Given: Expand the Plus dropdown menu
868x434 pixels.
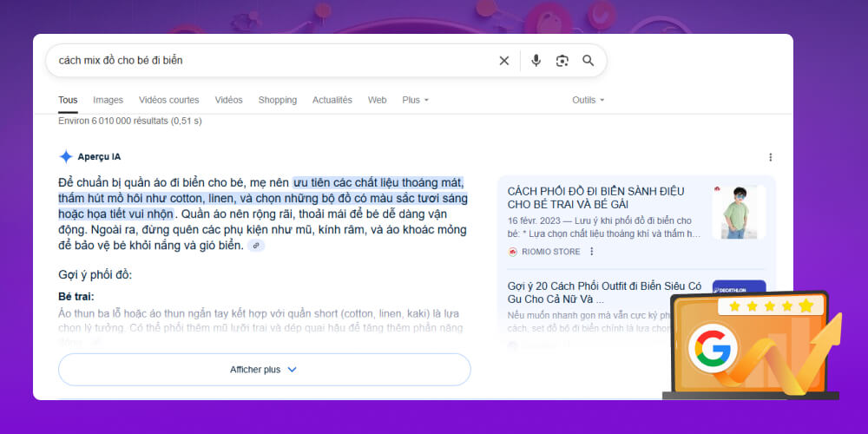Looking at the screenshot, I should tap(415, 100).
